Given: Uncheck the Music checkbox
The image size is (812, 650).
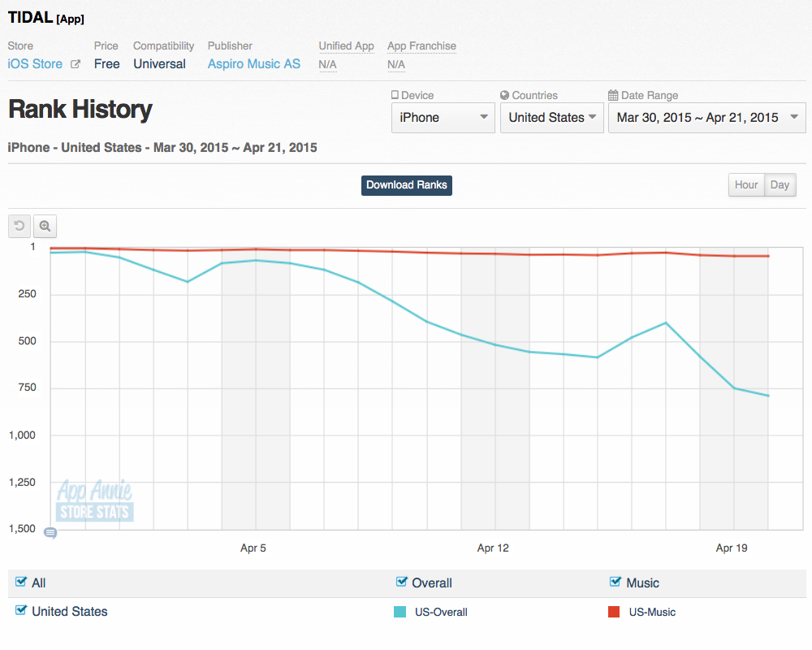Looking at the screenshot, I should [x=615, y=582].
